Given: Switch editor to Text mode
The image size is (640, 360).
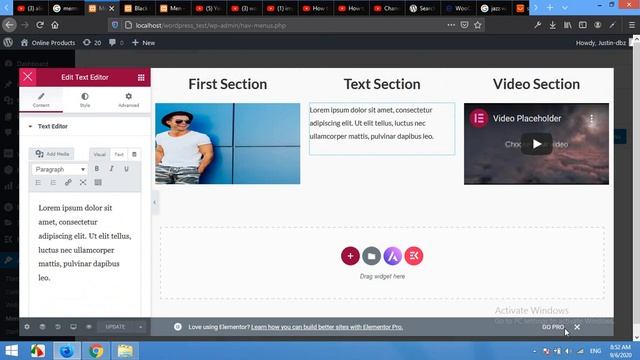Looking at the screenshot, I should coord(119,154).
